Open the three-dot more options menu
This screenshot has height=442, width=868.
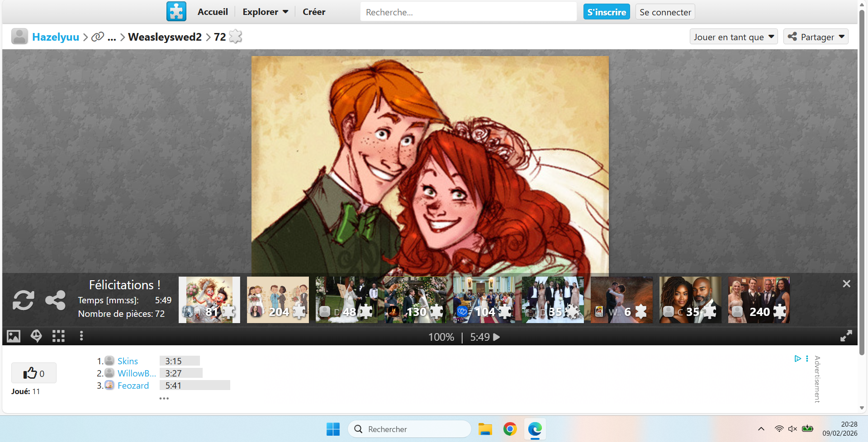click(x=81, y=336)
